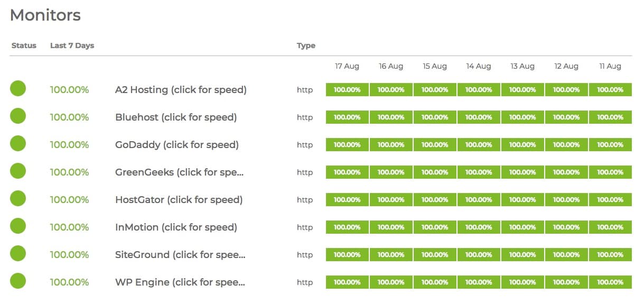Click the SiteGround green status dot

(18, 253)
